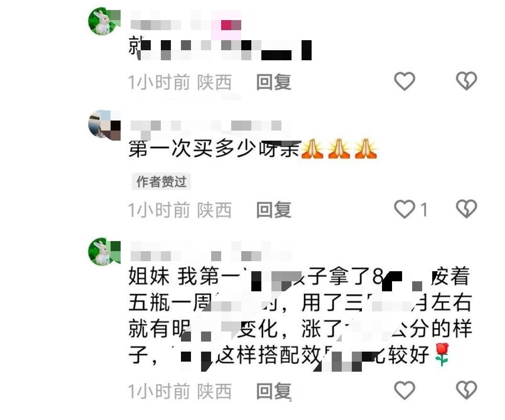
Task: Click the 作者赞过 badge
Action: pyautogui.click(x=161, y=181)
